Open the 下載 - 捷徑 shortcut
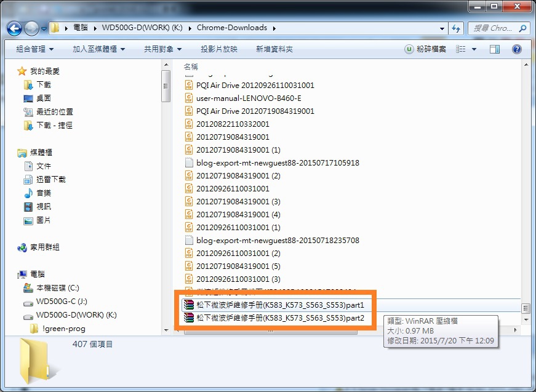 (54, 126)
